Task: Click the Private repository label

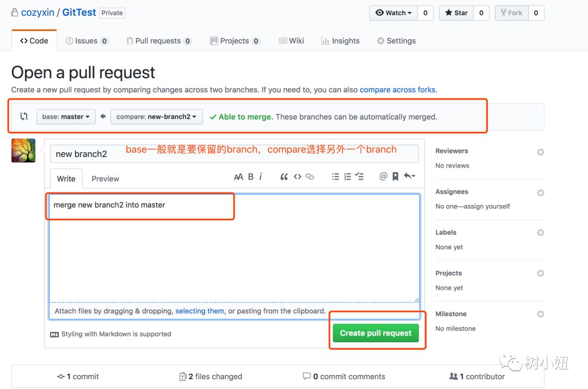Action: coord(112,13)
